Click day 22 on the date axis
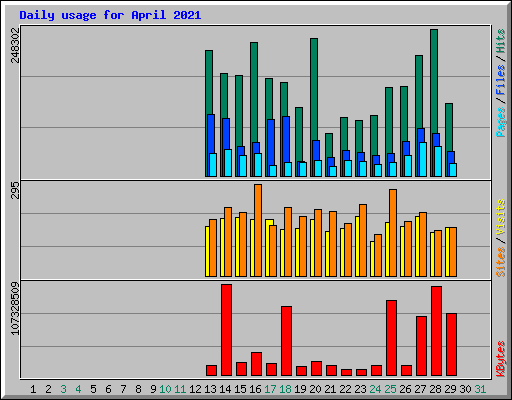This screenshot has width=512, height=400. [x=345, y=389]
